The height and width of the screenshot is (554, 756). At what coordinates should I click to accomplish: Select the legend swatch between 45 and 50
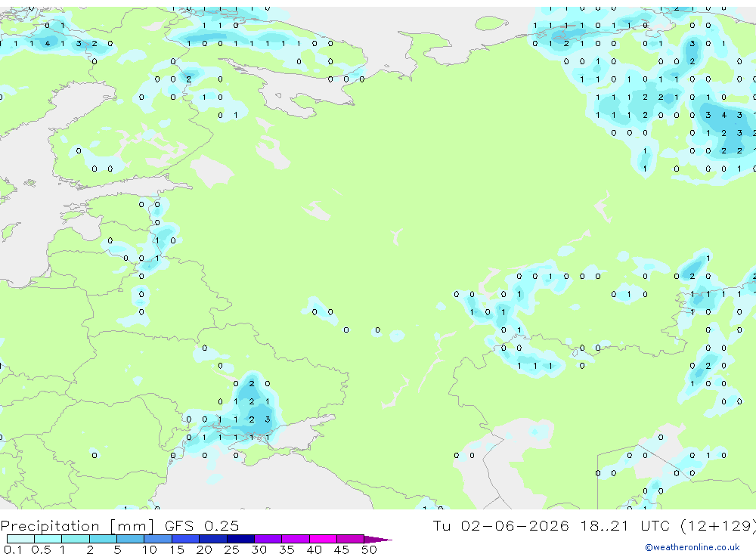[x=350, y=539]
